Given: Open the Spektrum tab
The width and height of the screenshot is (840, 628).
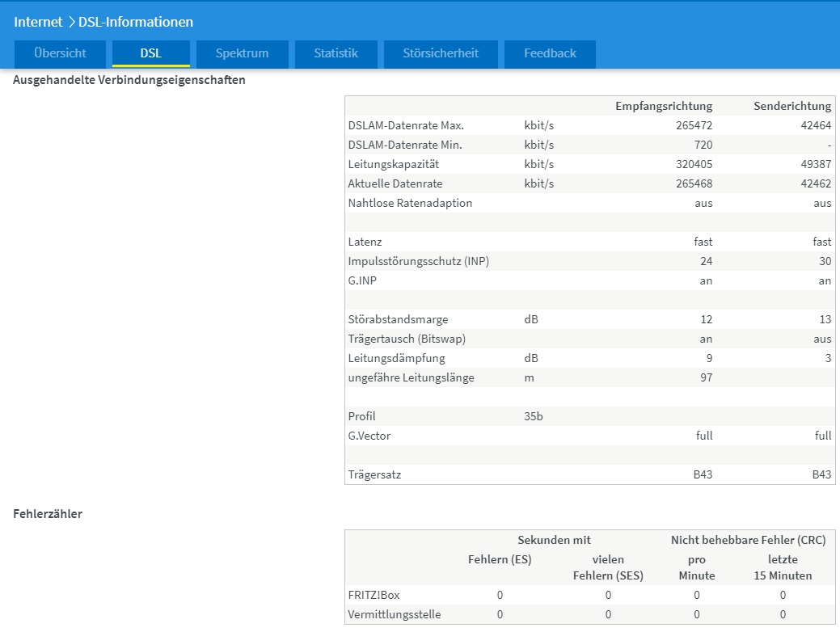Looking at the screenshot, I should (242, 53).
